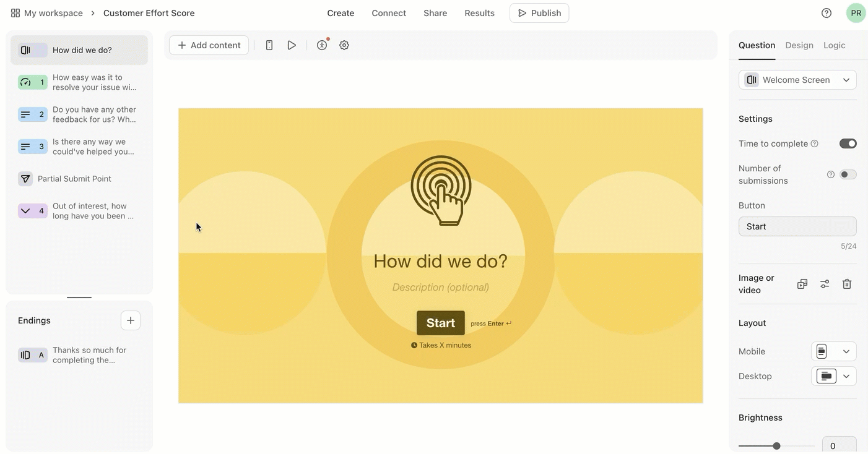This screenshot has height=454, width=868.
Task: Click the Brightness value field
Action: pos(839,445)
